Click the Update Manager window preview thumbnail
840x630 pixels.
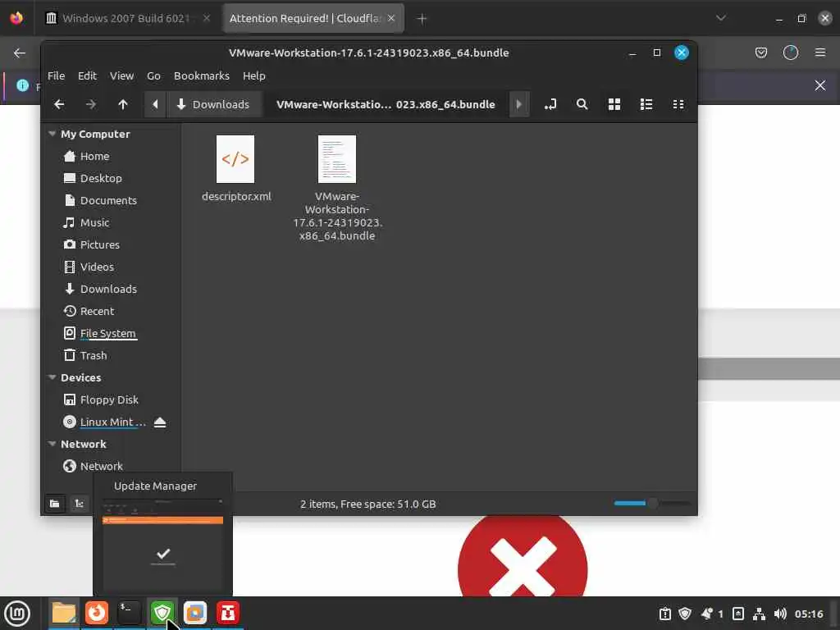(x=163, y=545)
